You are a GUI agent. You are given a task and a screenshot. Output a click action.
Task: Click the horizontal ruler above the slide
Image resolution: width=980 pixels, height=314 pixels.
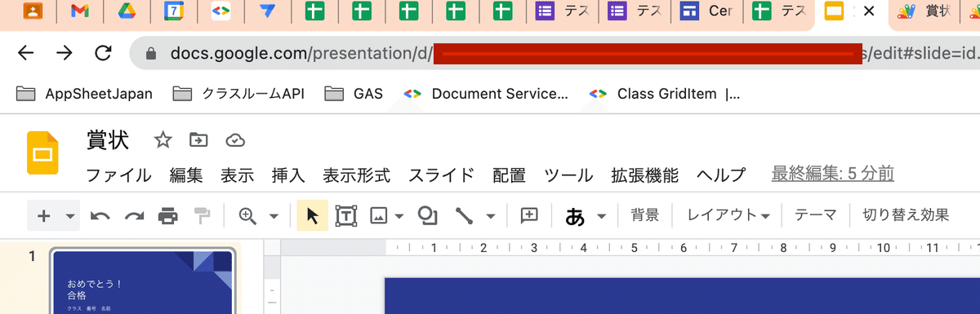(x=682, y=248)
